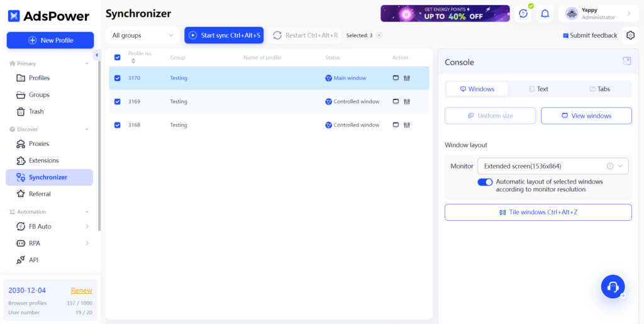The image size is (644, 324).
Task: Collapse the Primary section
Action: click(x=87, y=64)
